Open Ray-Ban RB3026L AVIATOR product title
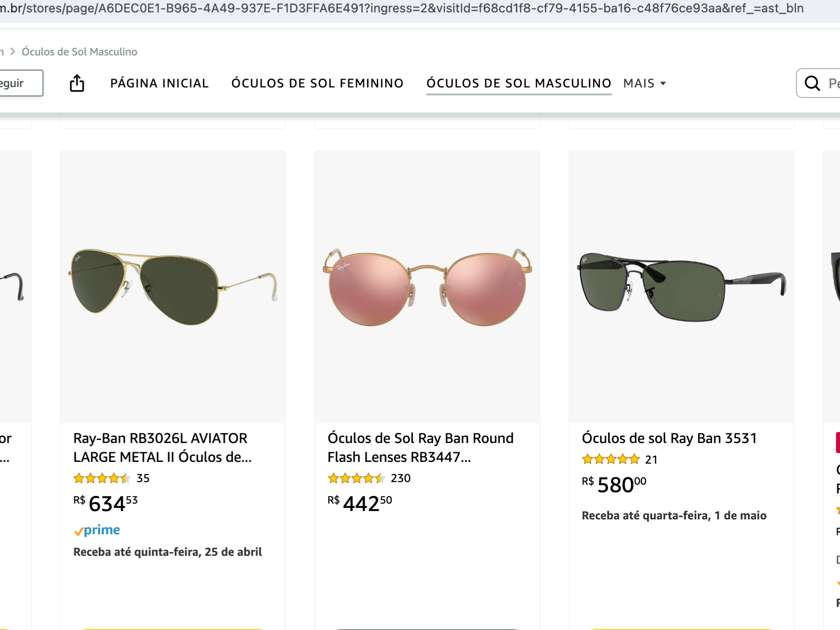The height and width of the screenshot is (630, 840). pyautogui.click(x=162, y=447)
